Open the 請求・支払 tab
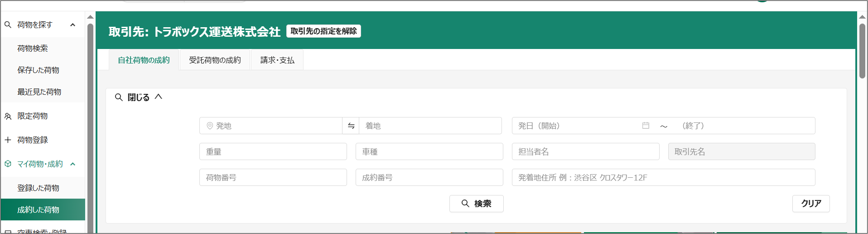868x234 pixels. coord(277,60)
